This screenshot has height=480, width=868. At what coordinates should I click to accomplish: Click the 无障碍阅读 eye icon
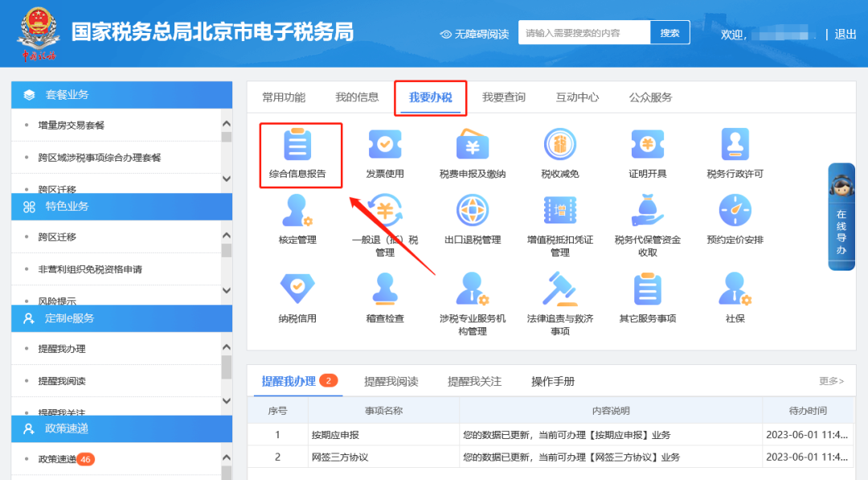click(445, 35)
